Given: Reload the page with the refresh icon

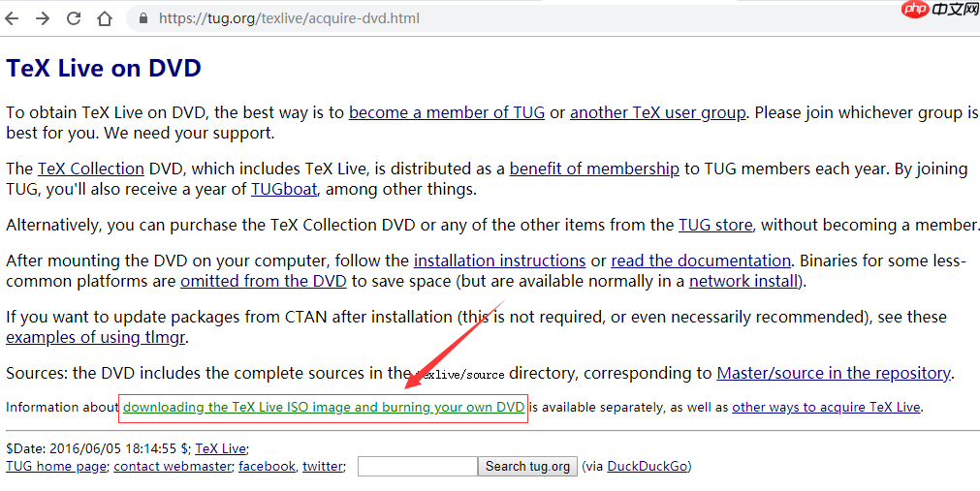Looking at the screenshot, I should (74, 18).
